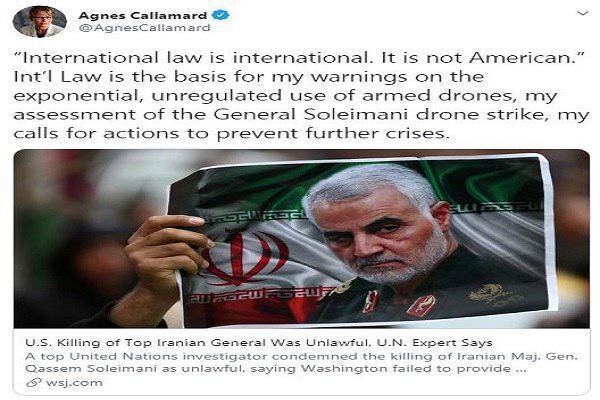Click the words 'unregulated use of armed drones'
This screenshot has width=600, height=400.
332,95
